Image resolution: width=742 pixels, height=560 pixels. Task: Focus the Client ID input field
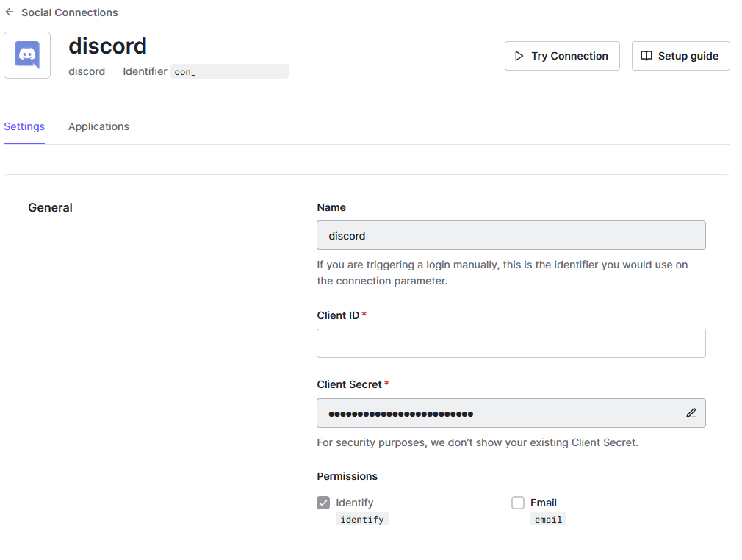pos(511,343)
